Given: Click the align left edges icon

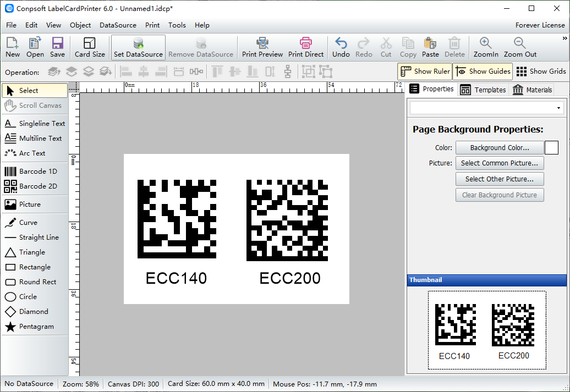Looking at the screenshot, I should click(126, 71).
